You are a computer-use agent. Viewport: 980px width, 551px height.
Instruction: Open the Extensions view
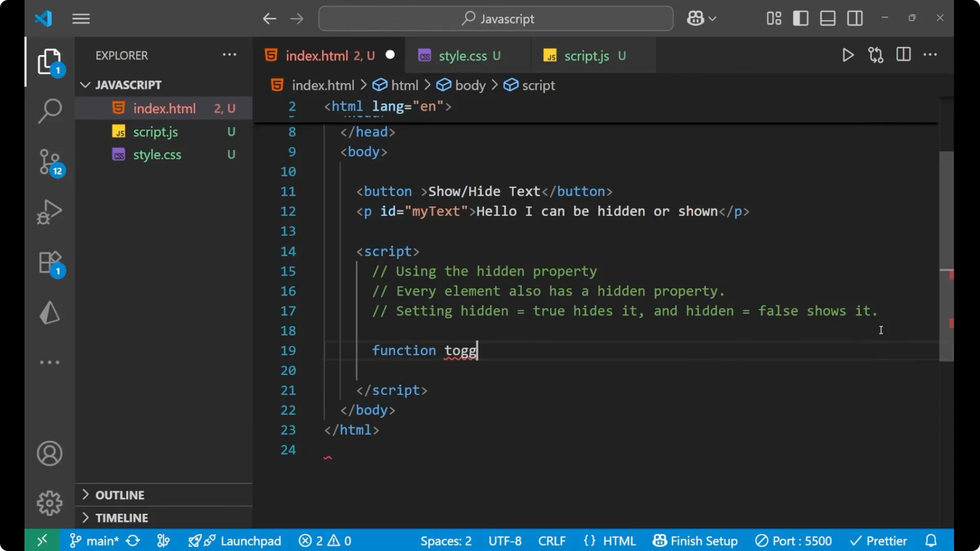pos(50,262)
